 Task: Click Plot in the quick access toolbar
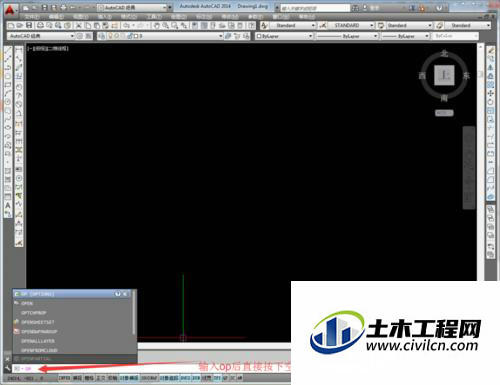coord(63,7)
